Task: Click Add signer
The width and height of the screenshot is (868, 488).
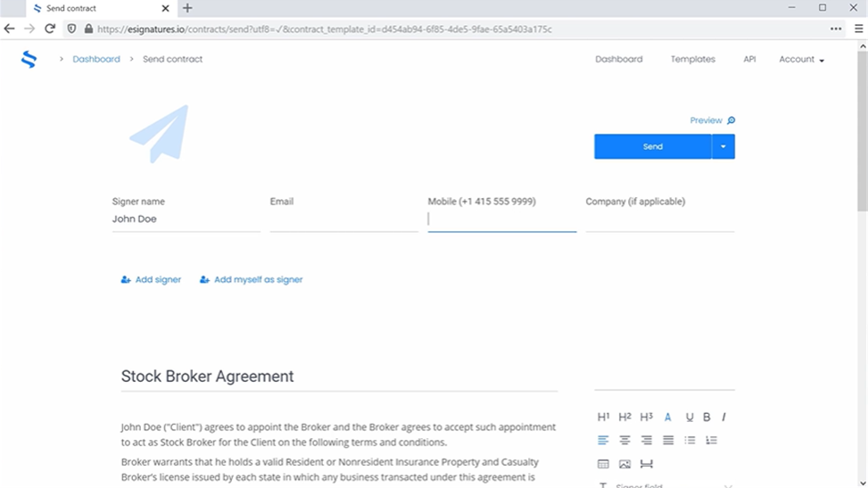Action: [x=151, y=280]
